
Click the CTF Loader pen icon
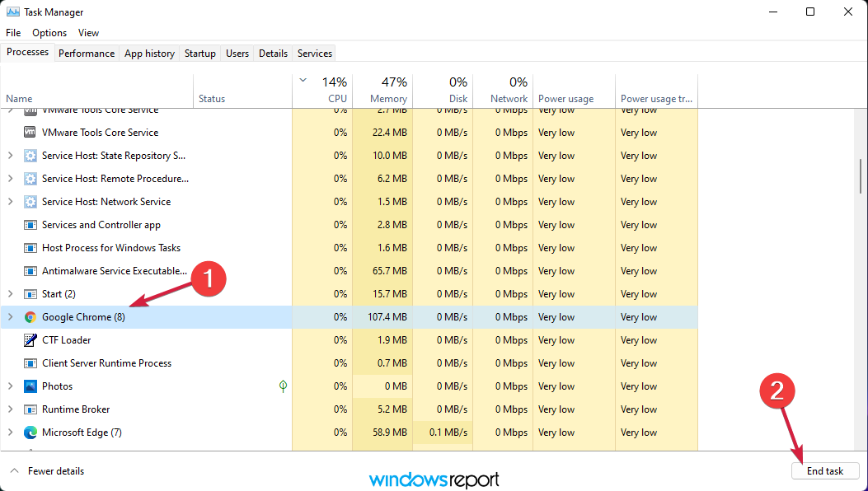(30, 340)
